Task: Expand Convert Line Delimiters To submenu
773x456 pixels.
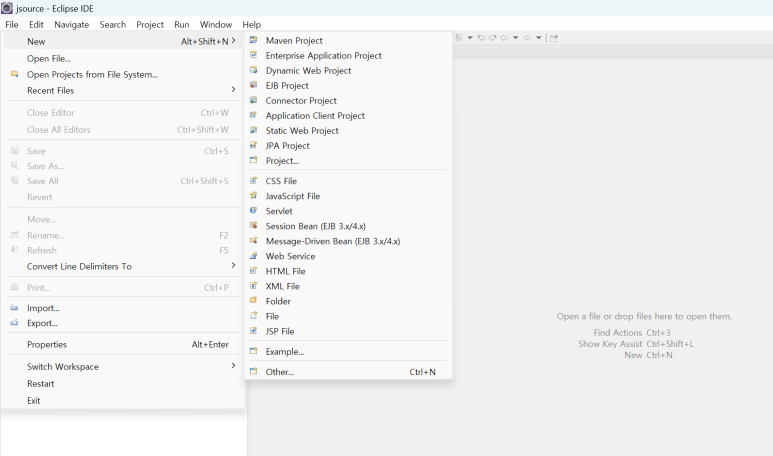Action: [x=123, y=267]
